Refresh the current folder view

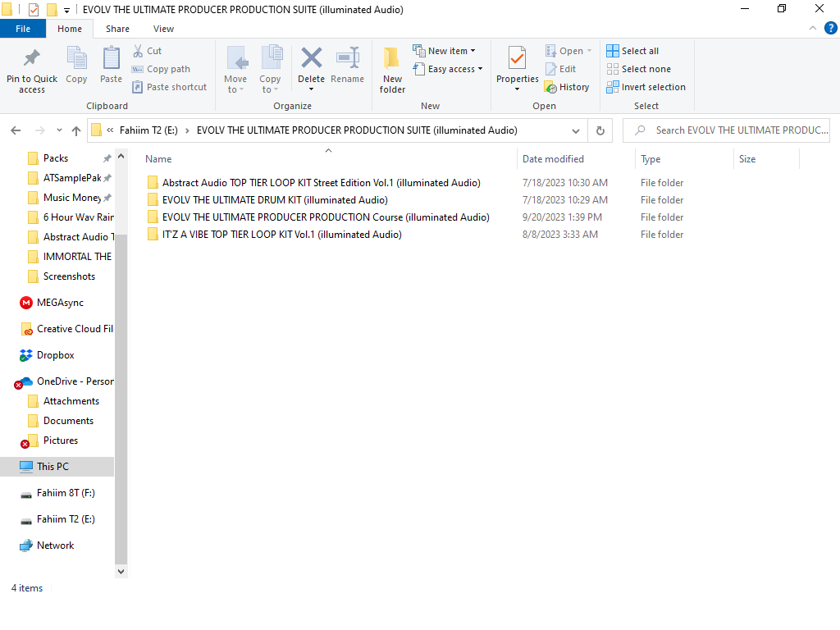pyautogui.click(x=600, y=130)
